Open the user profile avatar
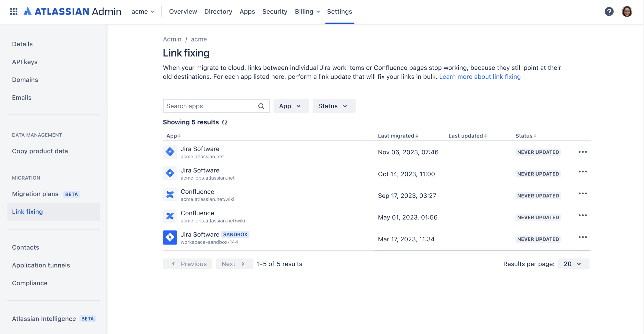The width and height of the screenshot is (644, 334). (627, 12)
